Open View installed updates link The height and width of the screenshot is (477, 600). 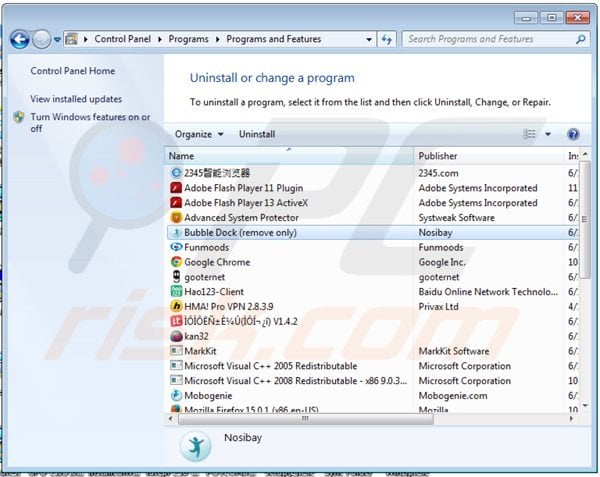[76, 99]
